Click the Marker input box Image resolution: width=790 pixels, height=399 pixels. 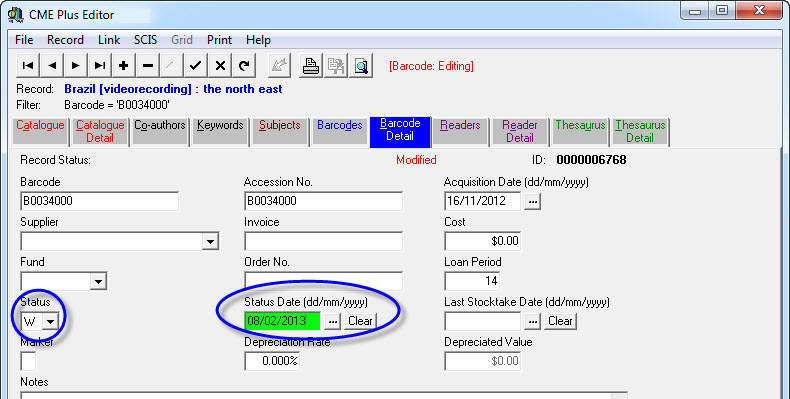coord(28,361)
